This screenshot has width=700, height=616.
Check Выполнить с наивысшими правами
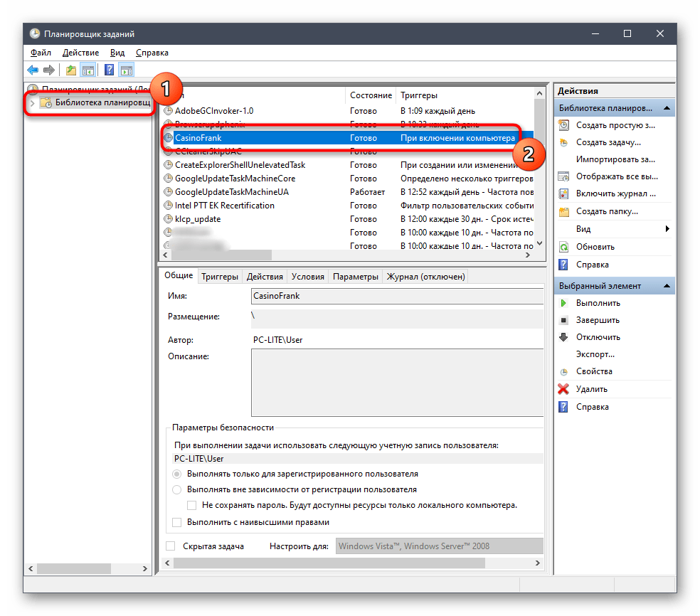click(177, 522)
